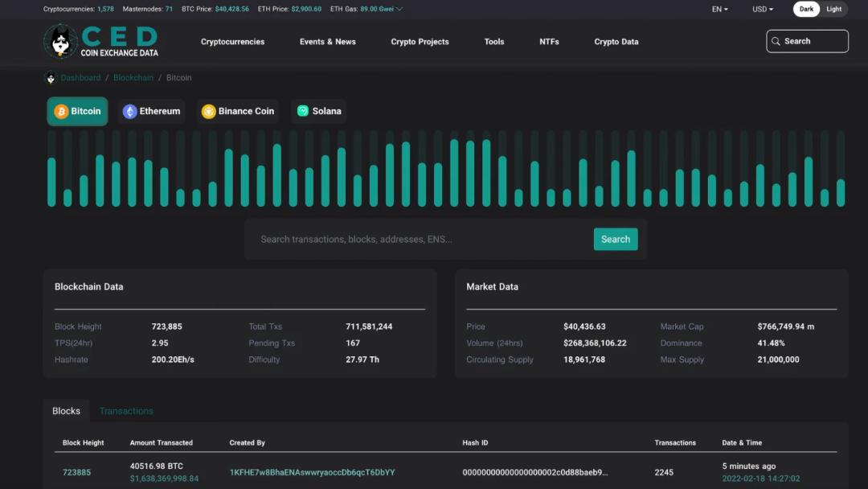Click the ETH Price $2,900.60 value

tap(306, 9)
